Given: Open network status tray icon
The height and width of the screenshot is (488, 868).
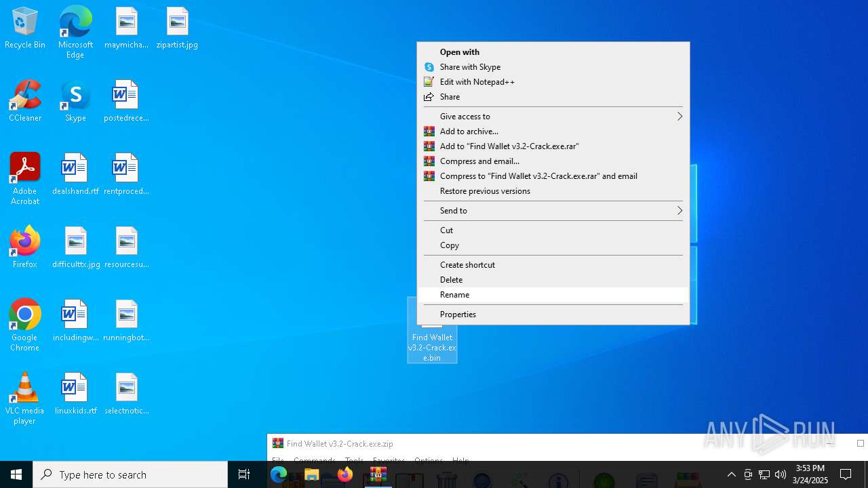Looking at the screenshot, I should (x=764, y=474).
